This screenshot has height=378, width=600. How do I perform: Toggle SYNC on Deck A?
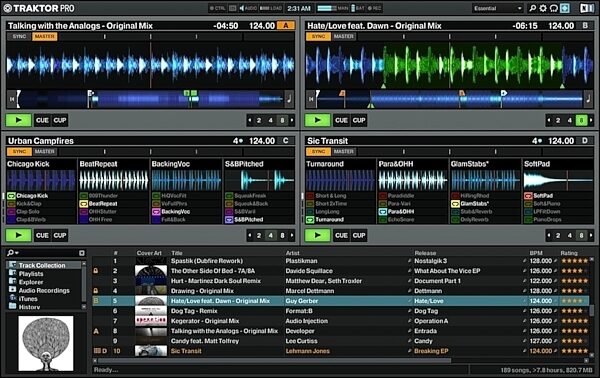[19, 36]
